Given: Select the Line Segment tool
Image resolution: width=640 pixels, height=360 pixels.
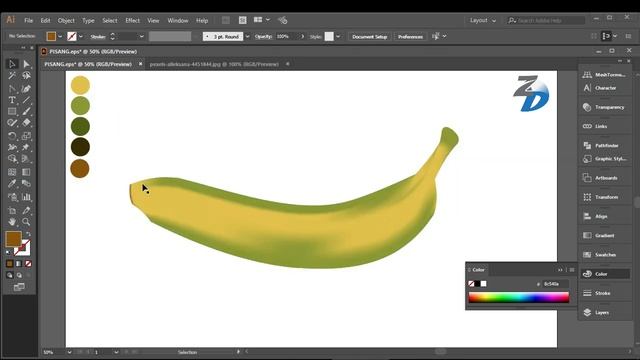Looking at the screenshot, I should coord(27,100).
